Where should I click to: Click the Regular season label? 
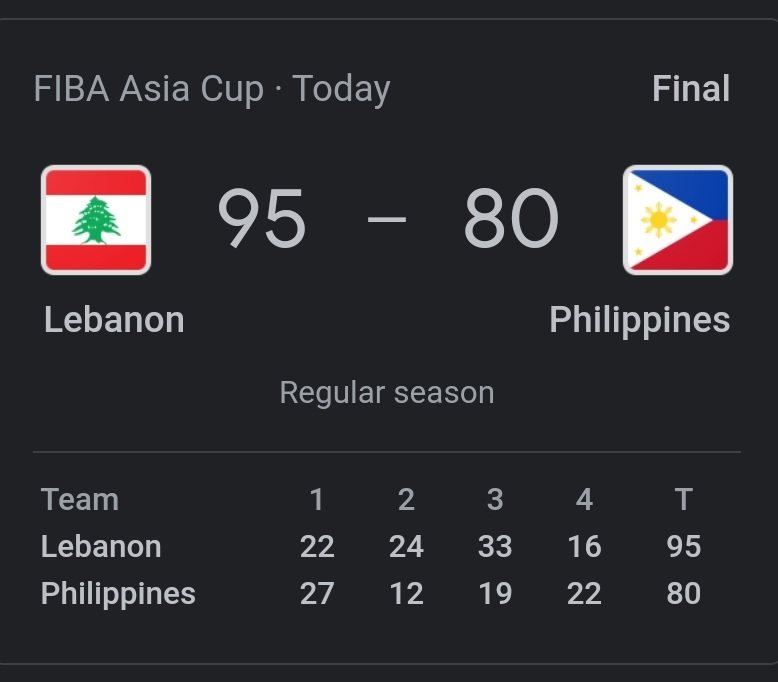tap(387, 392)
